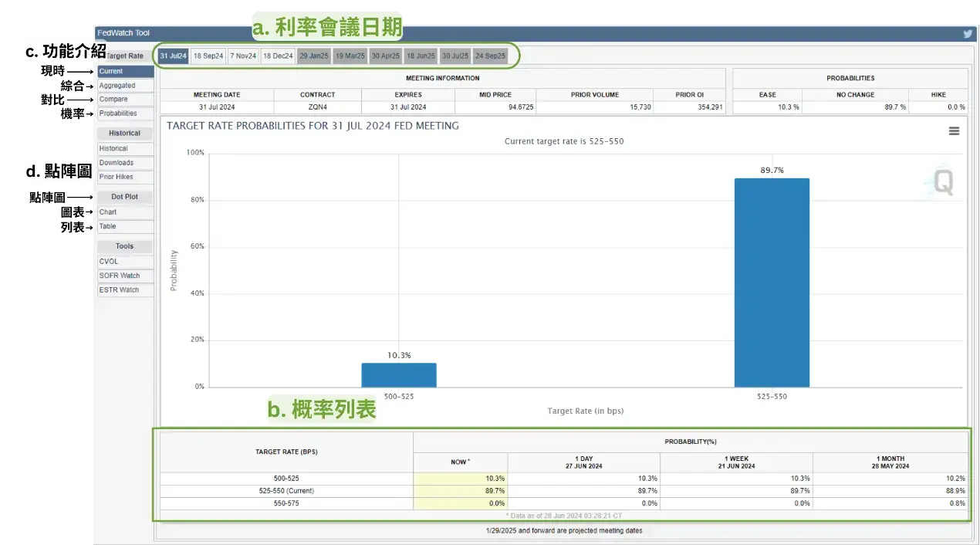980x545 pixels.
Task: Click the Twitter share icon in title bar
Action: [967, 33]
